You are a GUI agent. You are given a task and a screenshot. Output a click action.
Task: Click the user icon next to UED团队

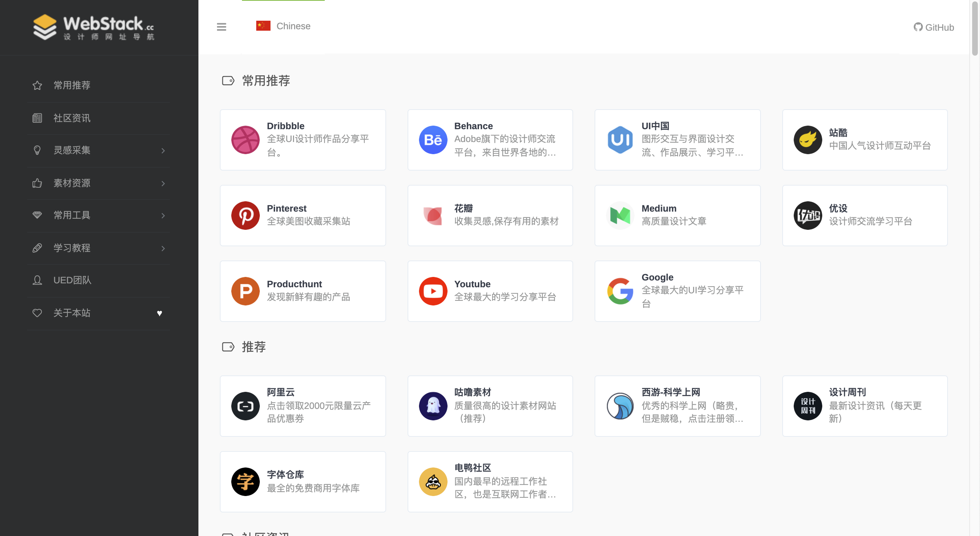tap(37, 280)
